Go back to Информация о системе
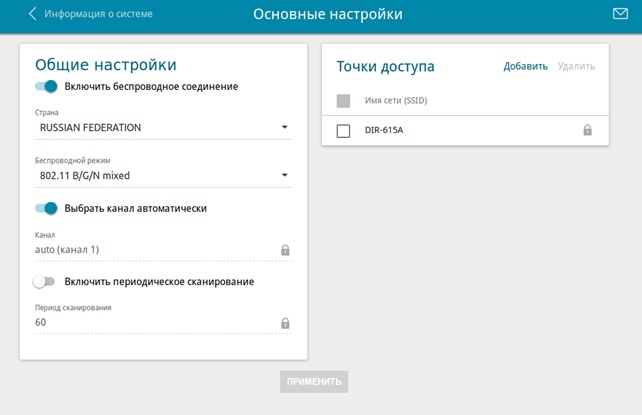The height and width of the screenshot is (415, 642). 97,14
